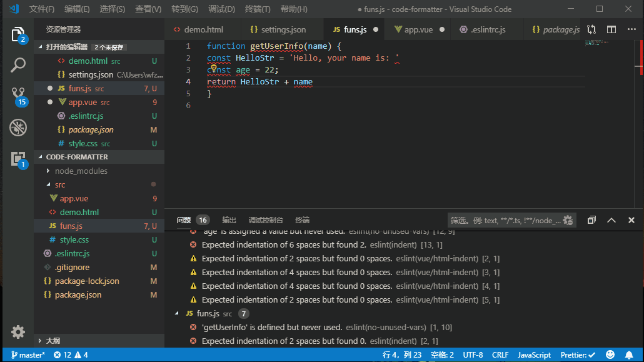Open the 转到(G) menu
Image resolution: width=644 pixels, height=362 pixels.
pyautogui.click(x=184, y=9)
